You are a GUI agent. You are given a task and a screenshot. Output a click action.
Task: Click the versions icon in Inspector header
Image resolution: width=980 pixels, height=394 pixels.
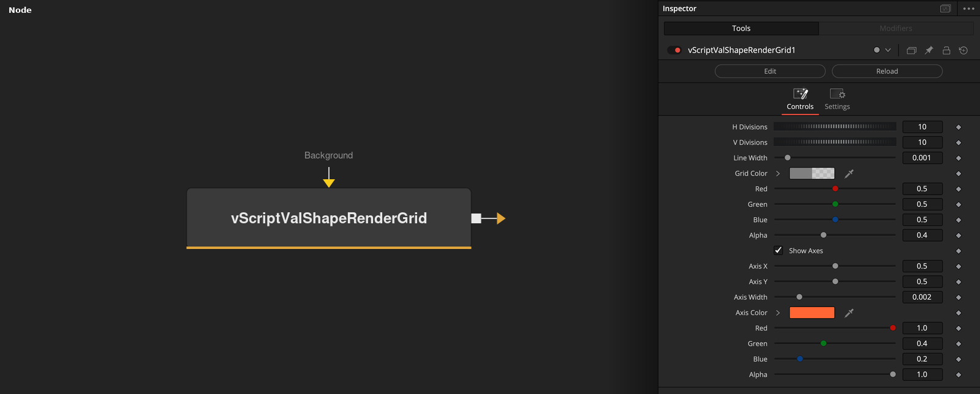911,50
